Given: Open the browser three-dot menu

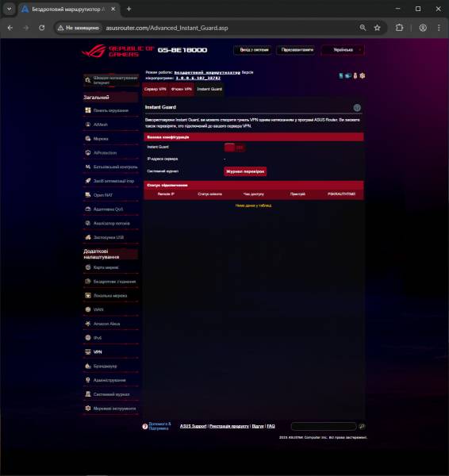Looking at the screenshot, I should coord(439,28).
